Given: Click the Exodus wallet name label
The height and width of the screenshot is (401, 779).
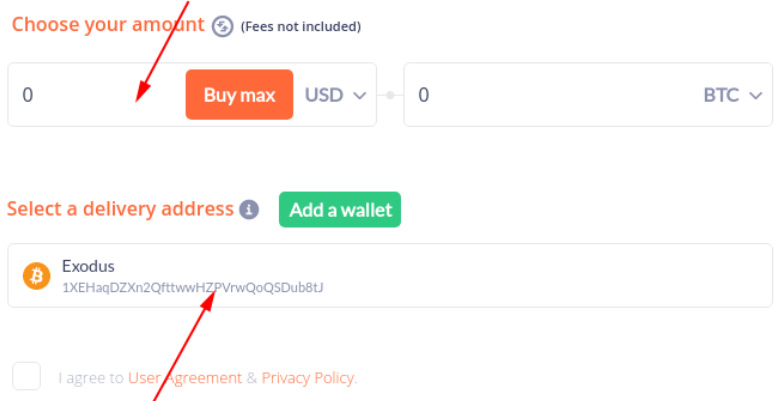Looking at the screenshot, I should pos(88,266).
